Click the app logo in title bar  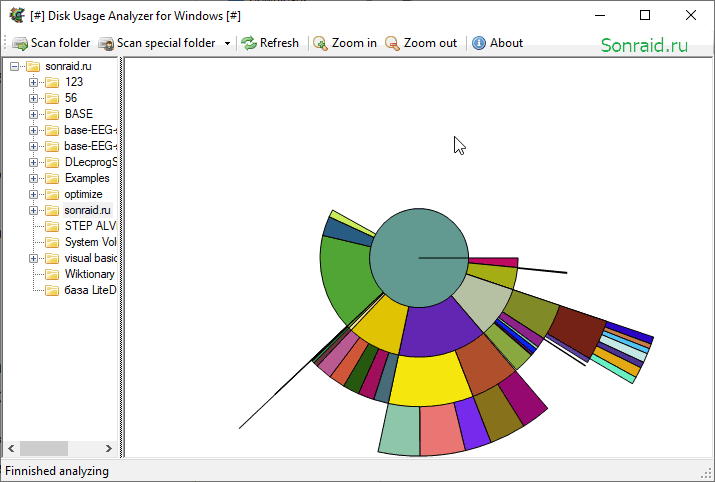point(17,15)
